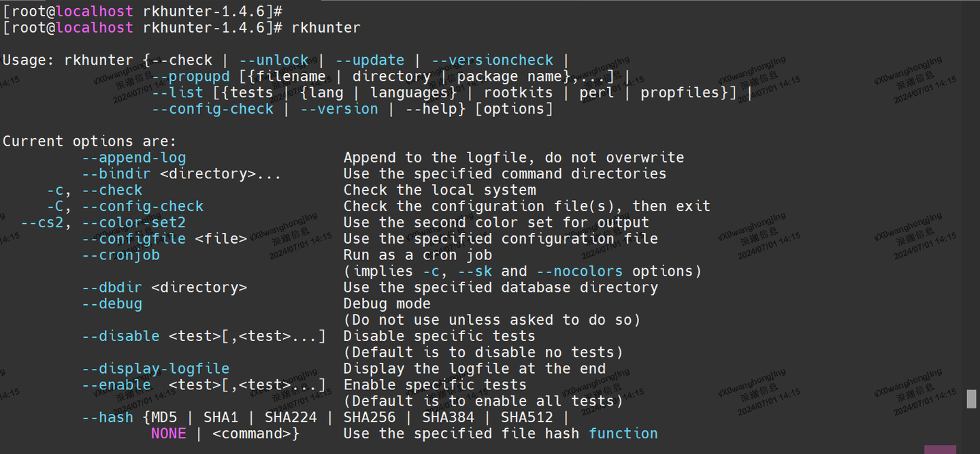This screenshot has height=454, width=980.
Task: Click the --list option in the usage
Action: coord(177,93)
